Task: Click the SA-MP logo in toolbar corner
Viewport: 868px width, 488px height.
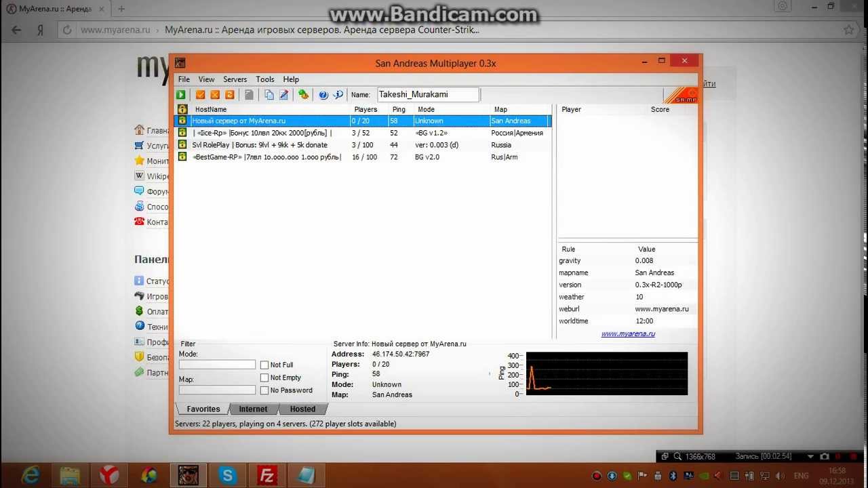Action: (x=681, y=96)
